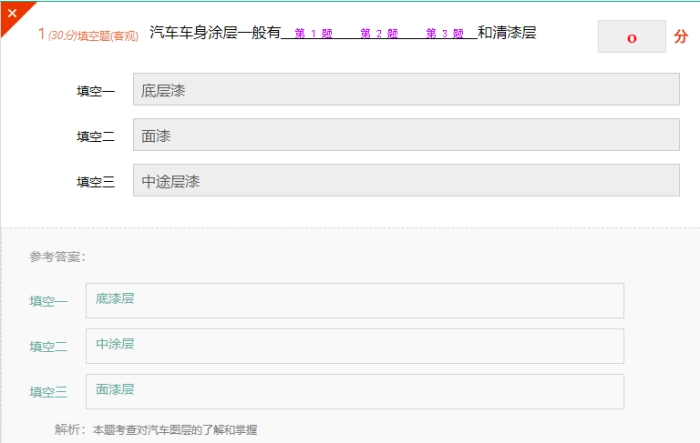Click the score box showing 0

pos(631,37)
